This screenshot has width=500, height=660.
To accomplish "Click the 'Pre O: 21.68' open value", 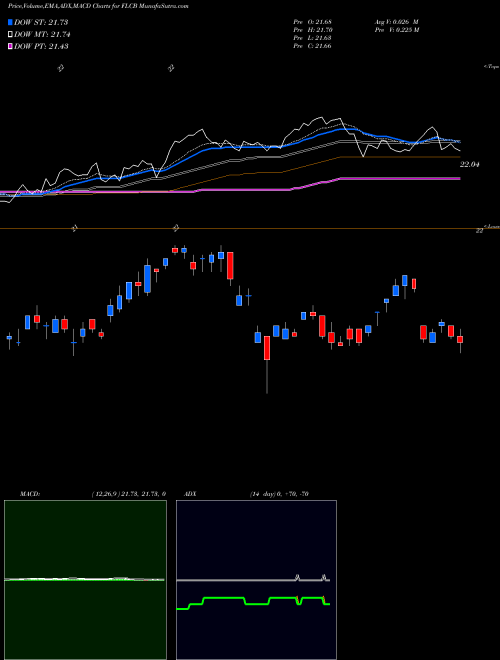I will coord(312,22).
